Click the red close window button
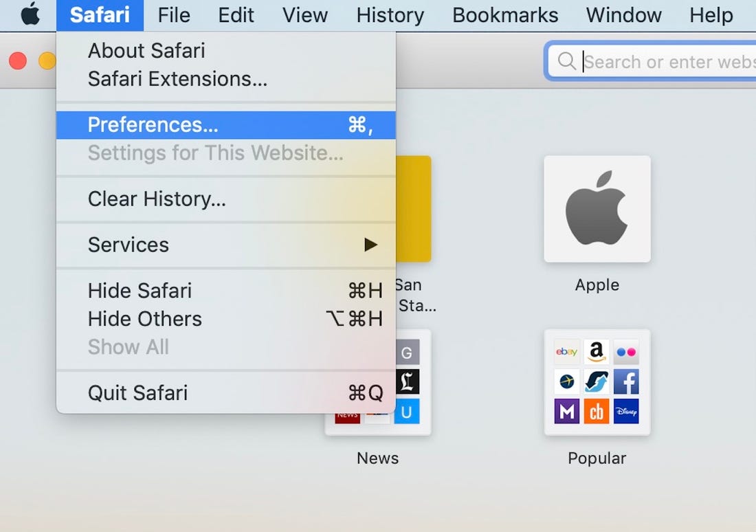 (x=18, y=61)
